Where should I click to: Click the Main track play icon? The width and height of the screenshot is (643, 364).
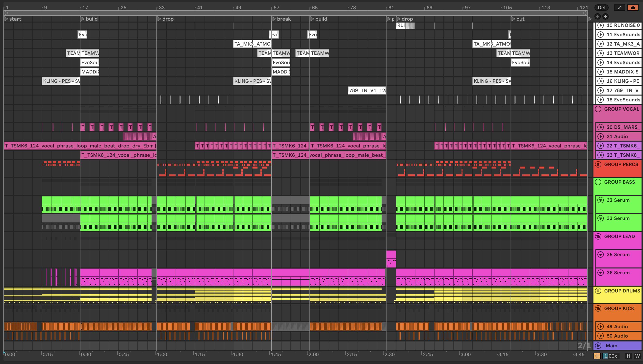click(x=598, y=345)
